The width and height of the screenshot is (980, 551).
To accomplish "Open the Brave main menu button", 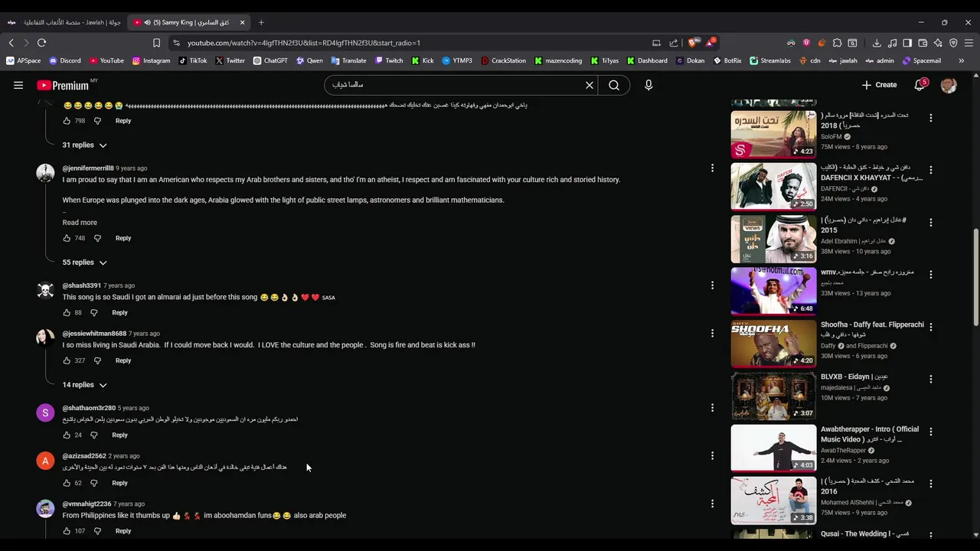I will click(x=969, y=43).
